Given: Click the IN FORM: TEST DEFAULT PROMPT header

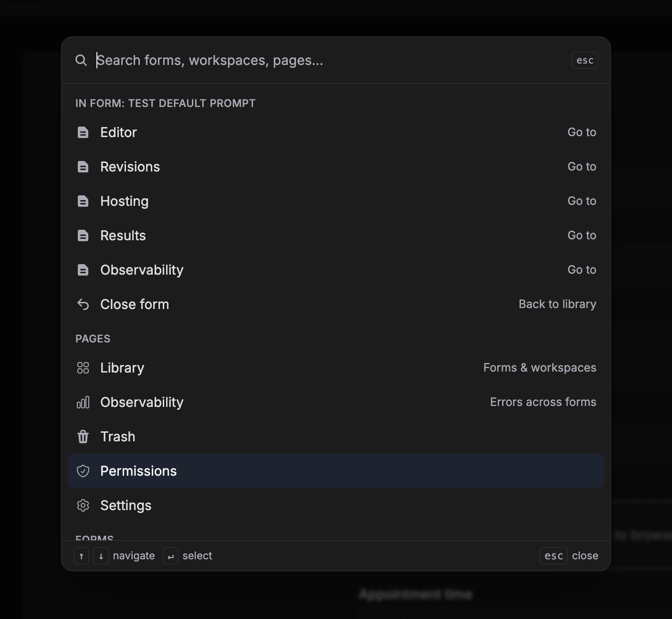Looking at the screenshot, I should click(166, 103).
